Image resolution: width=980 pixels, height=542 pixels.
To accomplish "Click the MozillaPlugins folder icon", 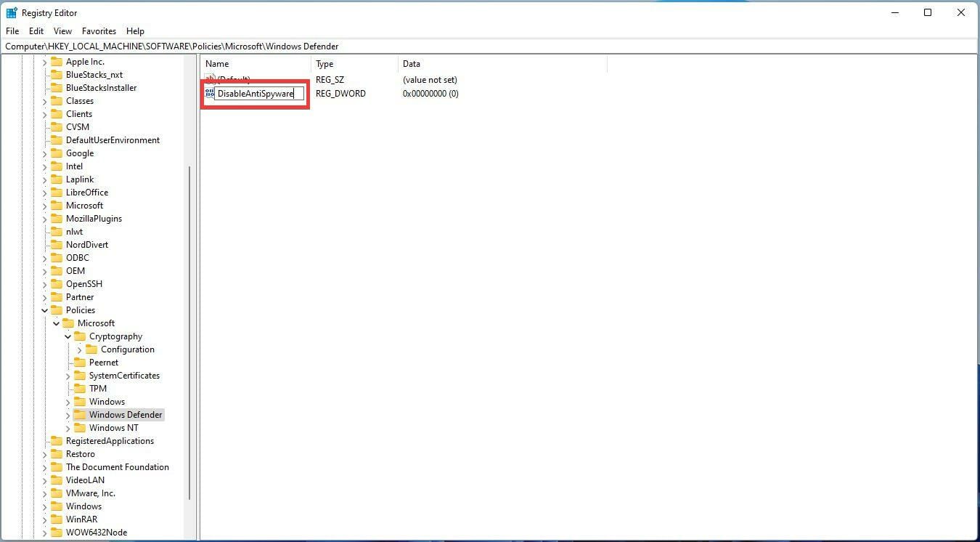I will coord(57,219).
